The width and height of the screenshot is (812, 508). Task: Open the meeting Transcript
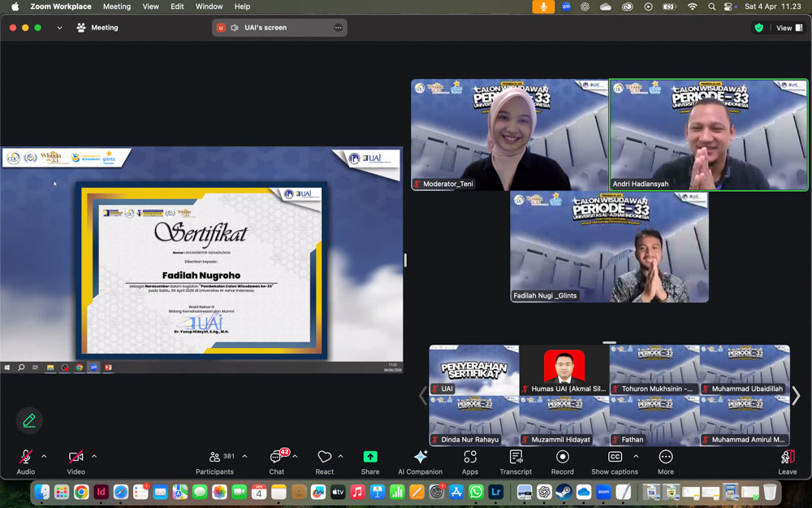pos(516,461)
